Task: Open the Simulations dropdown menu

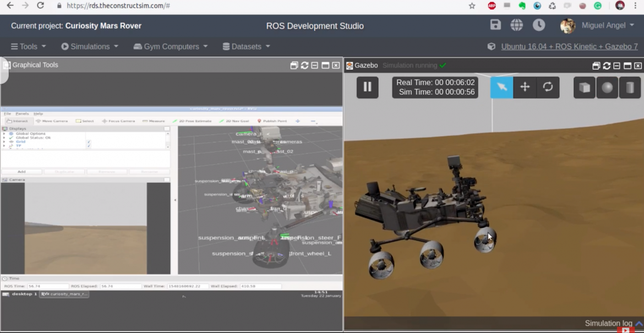Action: [90, 47]
